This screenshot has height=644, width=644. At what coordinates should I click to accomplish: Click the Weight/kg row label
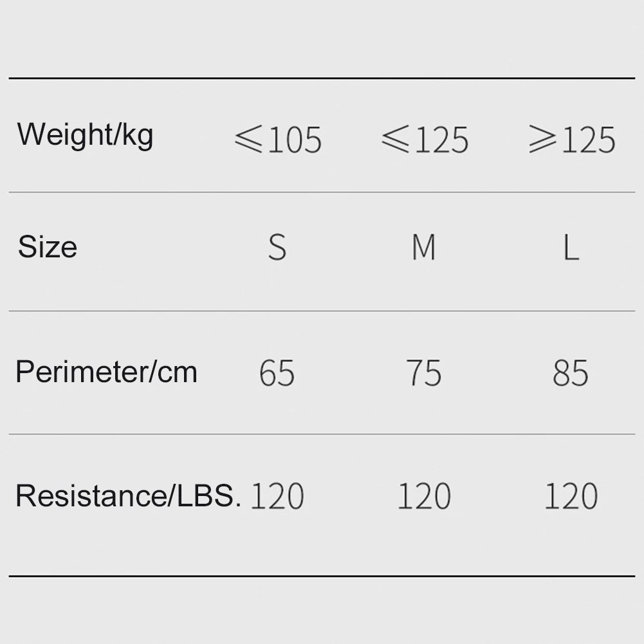(x=85, y=135)
